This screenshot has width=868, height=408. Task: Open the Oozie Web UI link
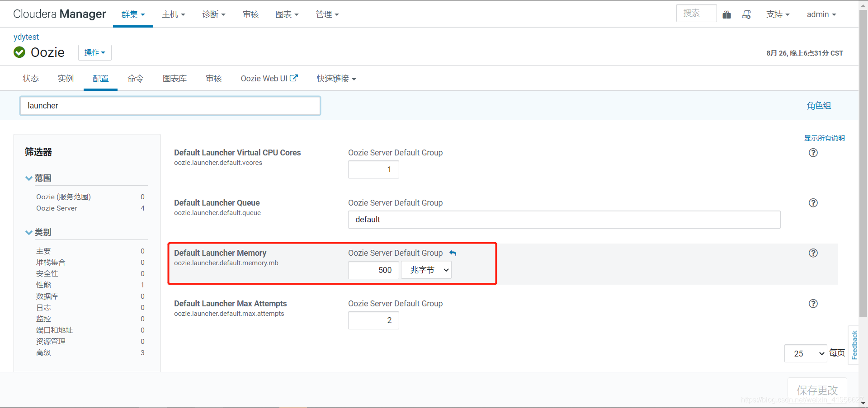pos(269,79)
